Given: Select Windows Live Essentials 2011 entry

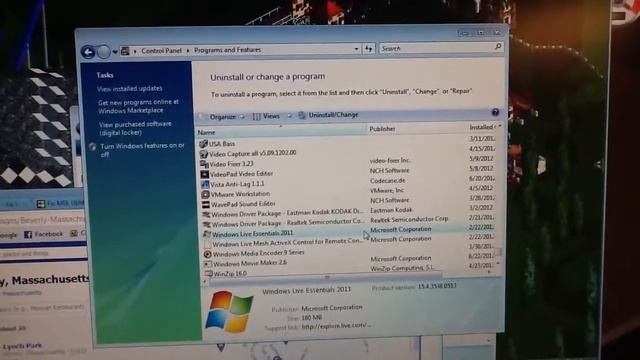Looking at the screenshot, I should [x=252, y=233].
